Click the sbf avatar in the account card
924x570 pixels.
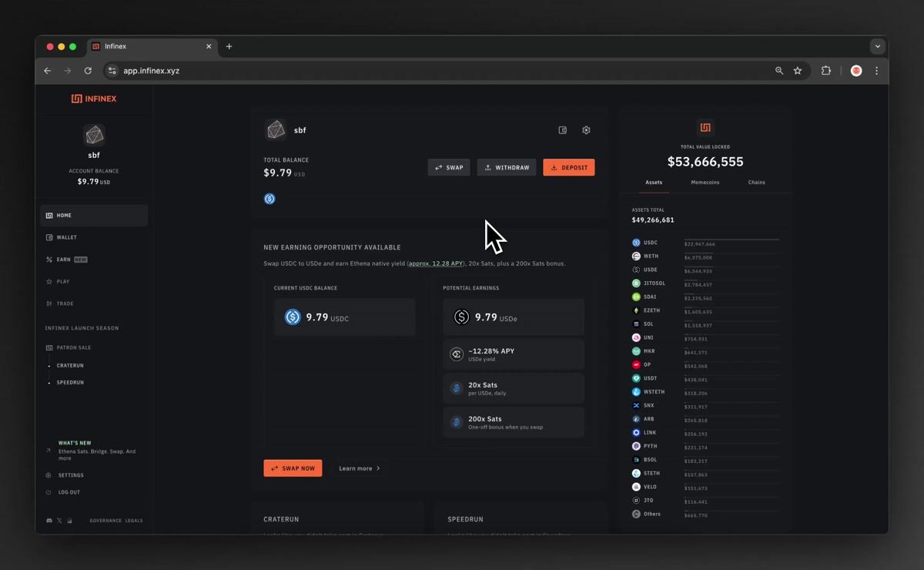coord(276,130)
